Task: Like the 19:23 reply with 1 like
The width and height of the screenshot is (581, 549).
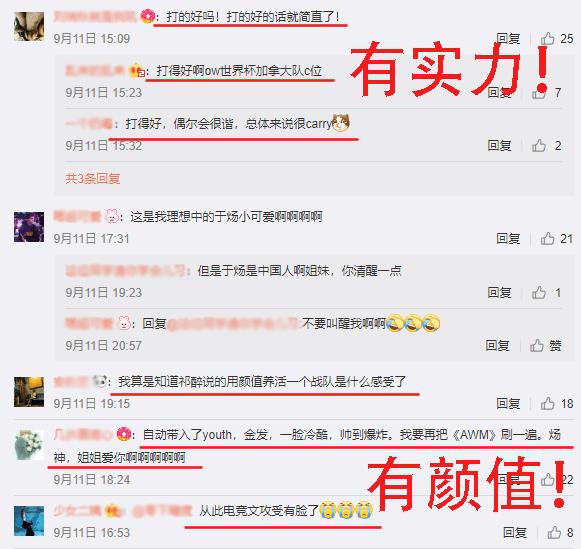Action: coord(547,293)
